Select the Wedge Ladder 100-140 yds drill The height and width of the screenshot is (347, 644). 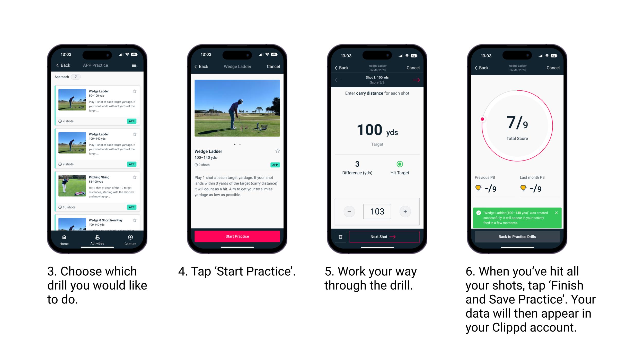97,145
